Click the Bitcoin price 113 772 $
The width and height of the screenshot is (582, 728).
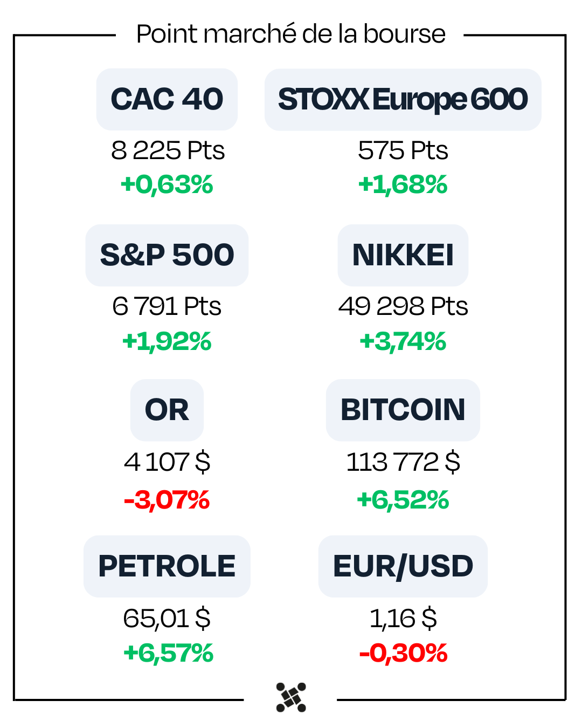(x=403, y=462)
